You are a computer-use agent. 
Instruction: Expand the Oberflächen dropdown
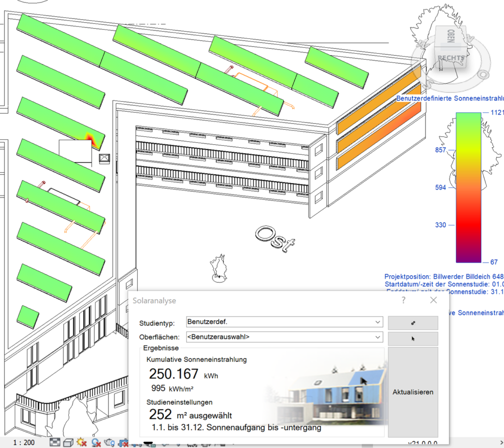(x=284, y=337)
